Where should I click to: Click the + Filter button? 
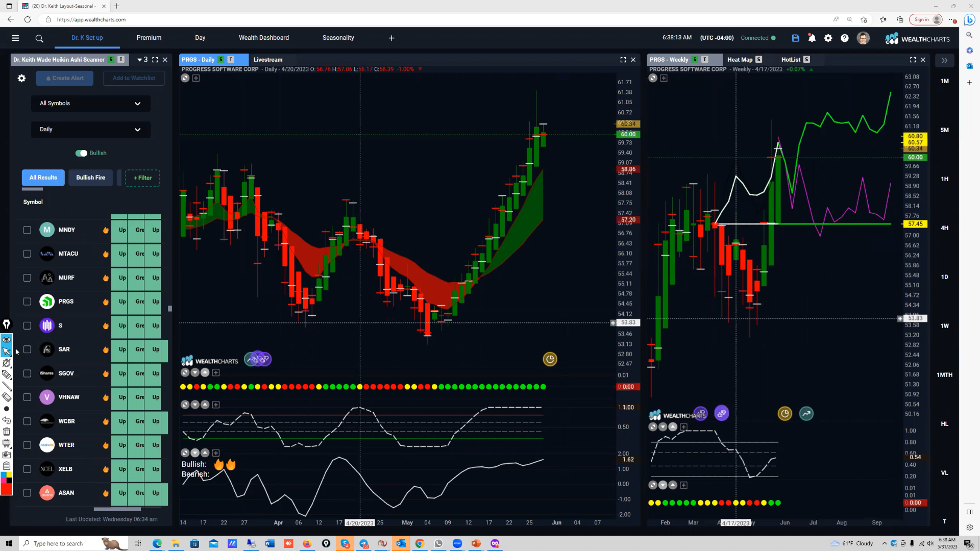142,178
